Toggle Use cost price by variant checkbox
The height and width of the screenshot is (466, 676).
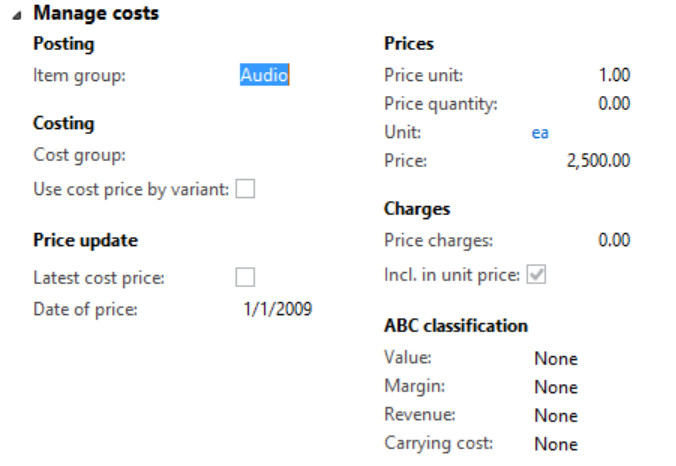[245, 189]
